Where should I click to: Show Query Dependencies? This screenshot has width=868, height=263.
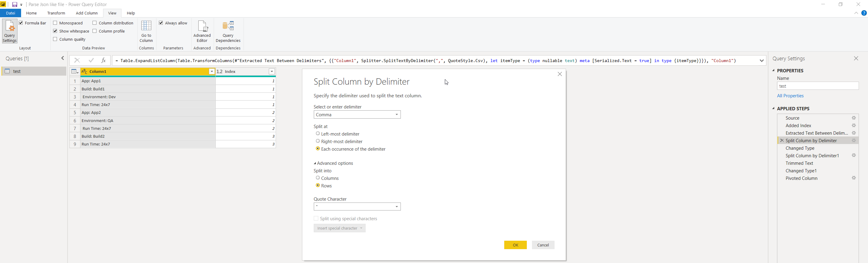[x=228, y=31]
